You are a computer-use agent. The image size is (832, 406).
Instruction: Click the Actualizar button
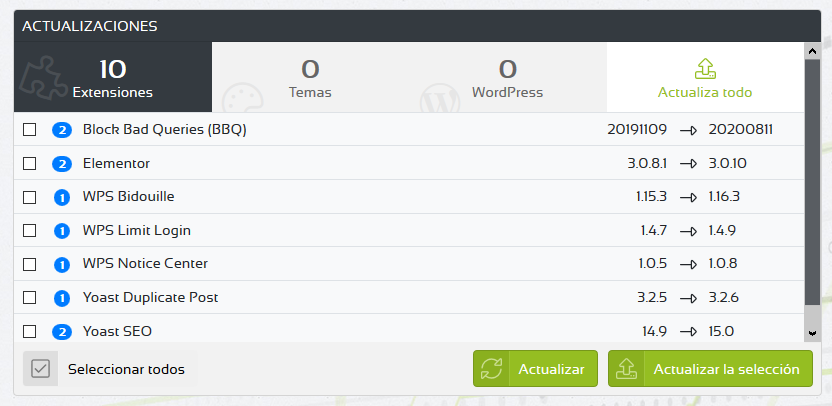tap(535, 368)
